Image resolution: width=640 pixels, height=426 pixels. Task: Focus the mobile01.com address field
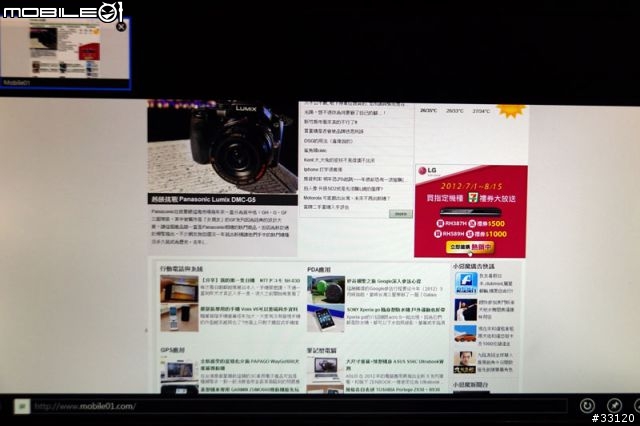click(300, 406)
